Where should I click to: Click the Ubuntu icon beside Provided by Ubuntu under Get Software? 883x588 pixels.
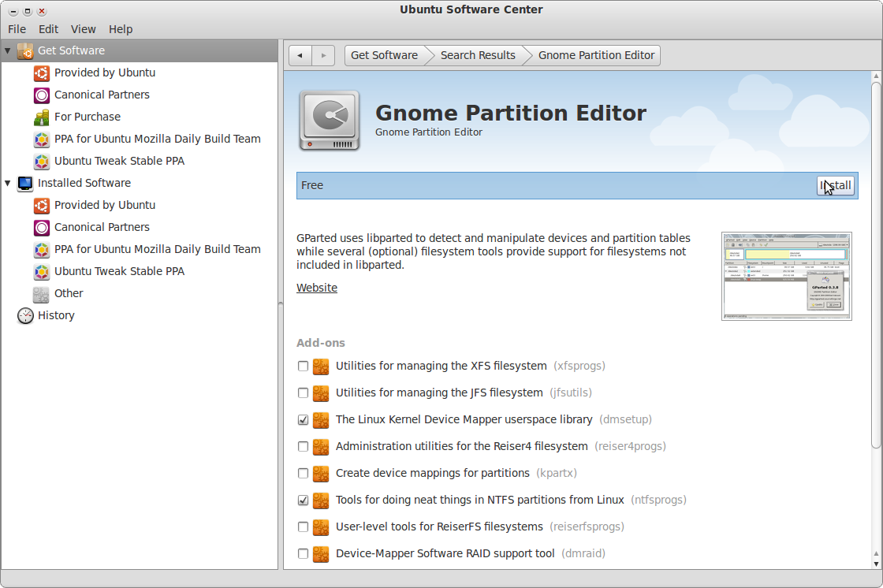pyautogui.click(x=42, y=73)
